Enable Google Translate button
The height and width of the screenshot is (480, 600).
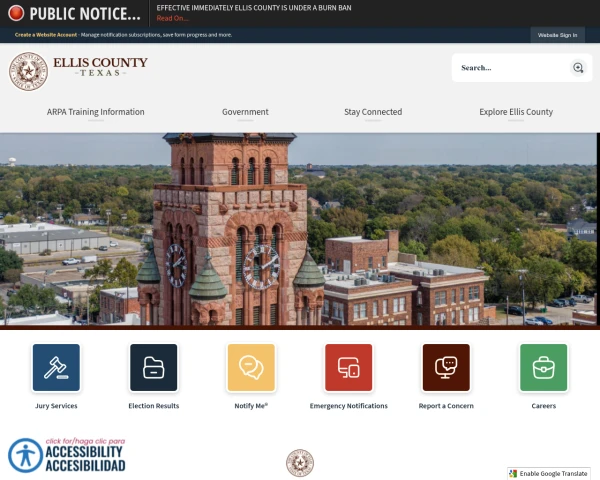point(549,473)
